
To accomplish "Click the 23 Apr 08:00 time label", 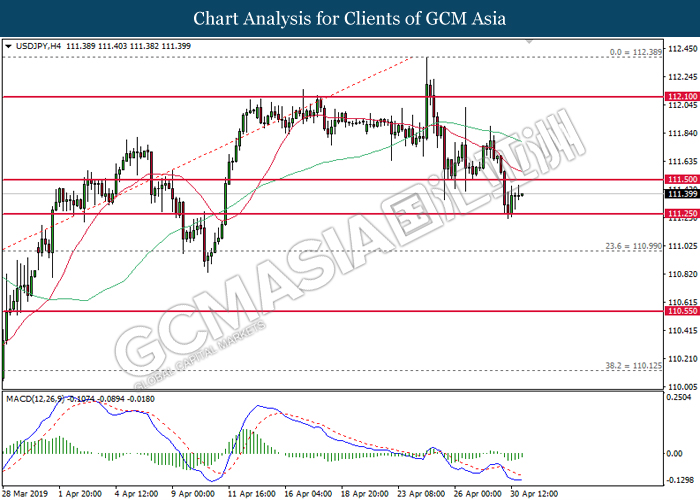I will [x=421, y=494].
